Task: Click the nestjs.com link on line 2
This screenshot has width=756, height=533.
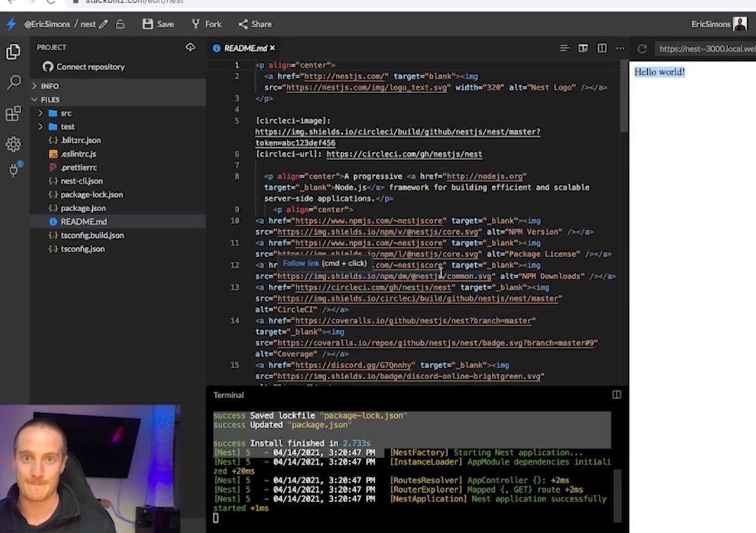Action: point(345,76)
